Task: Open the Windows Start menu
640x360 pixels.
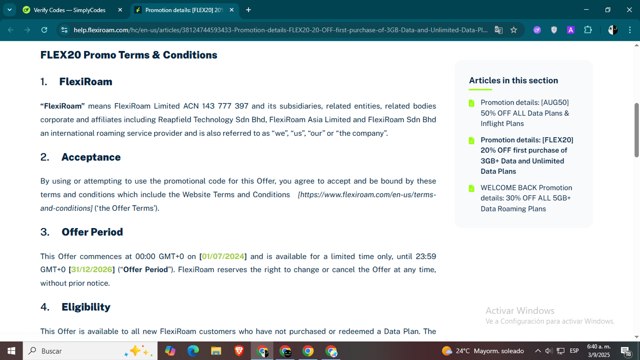Action: tap(11, 351)
